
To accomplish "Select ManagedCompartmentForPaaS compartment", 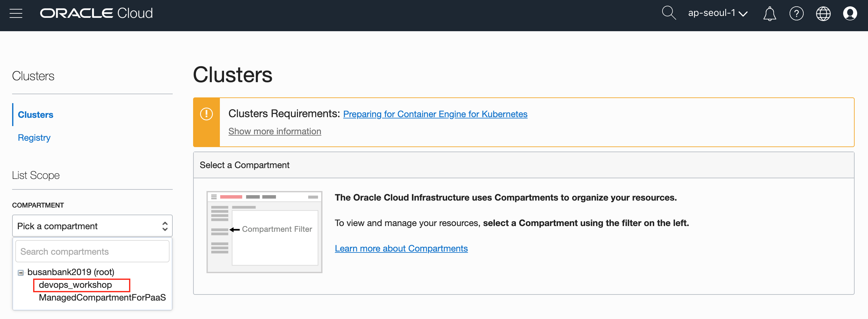I will [102, 297].
